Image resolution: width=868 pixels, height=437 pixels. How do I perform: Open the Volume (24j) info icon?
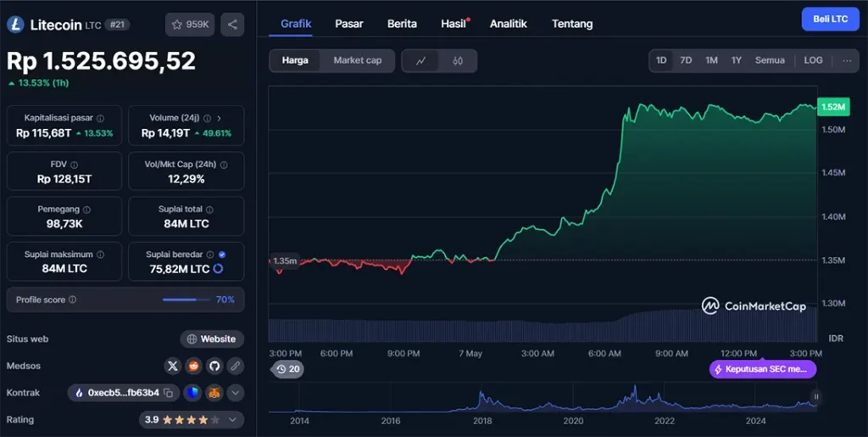pos(207,118)
